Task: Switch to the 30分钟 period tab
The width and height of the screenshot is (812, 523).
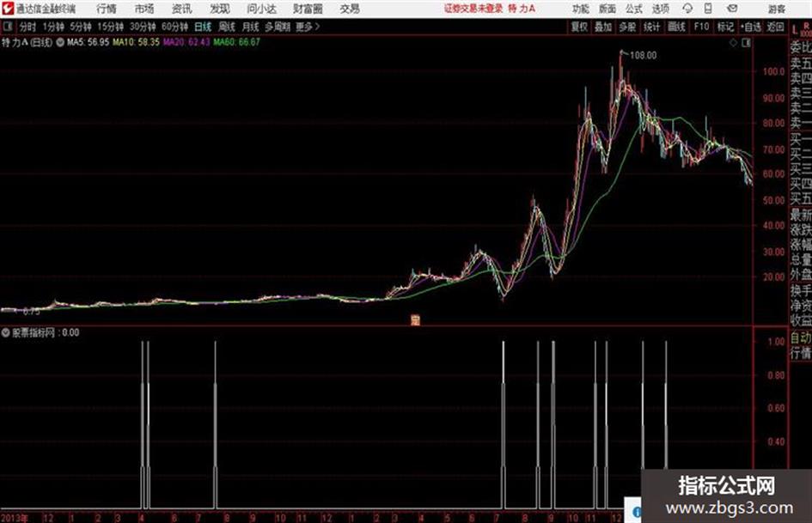Action: 143,27
